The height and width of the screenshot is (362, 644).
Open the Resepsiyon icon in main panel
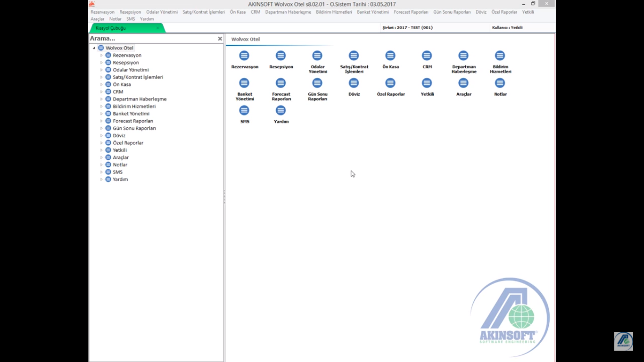click(281, 56)
